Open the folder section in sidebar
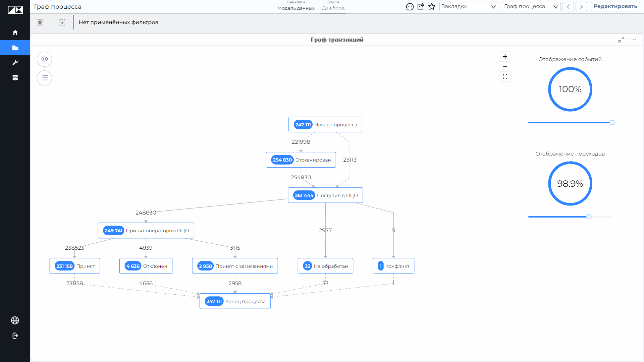 point(15,48)
